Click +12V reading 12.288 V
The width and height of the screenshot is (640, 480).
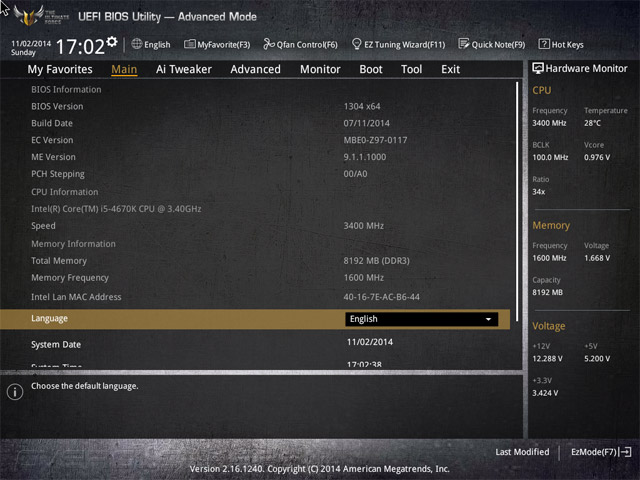[547, 359]
